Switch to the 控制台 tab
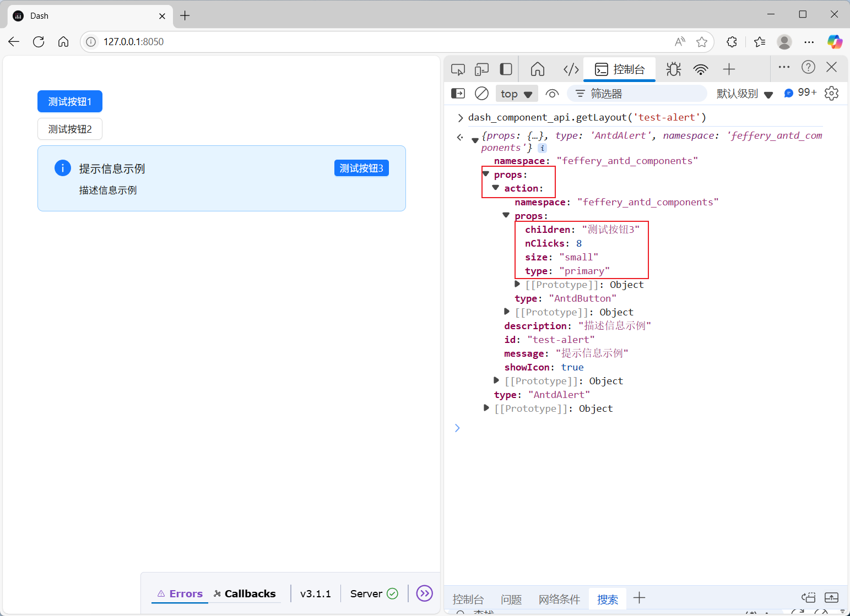The width and height of the screenshot is (850, 616). [620, 69]
